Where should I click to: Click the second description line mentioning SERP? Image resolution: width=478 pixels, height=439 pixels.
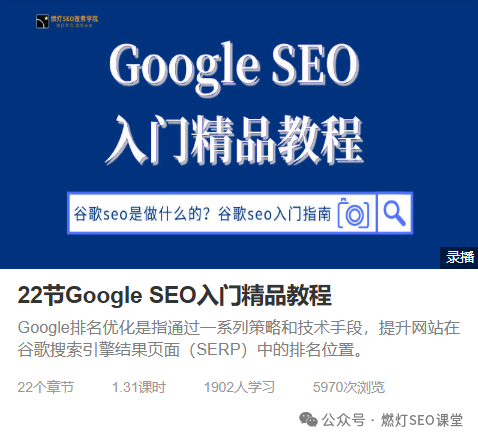point(191,350)
